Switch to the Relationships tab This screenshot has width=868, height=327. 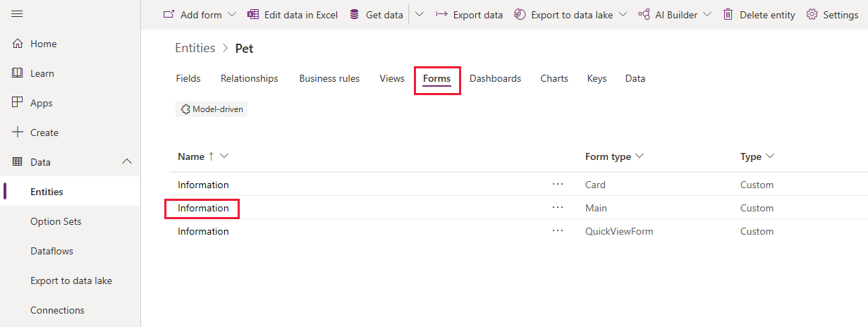coord(249,78)
